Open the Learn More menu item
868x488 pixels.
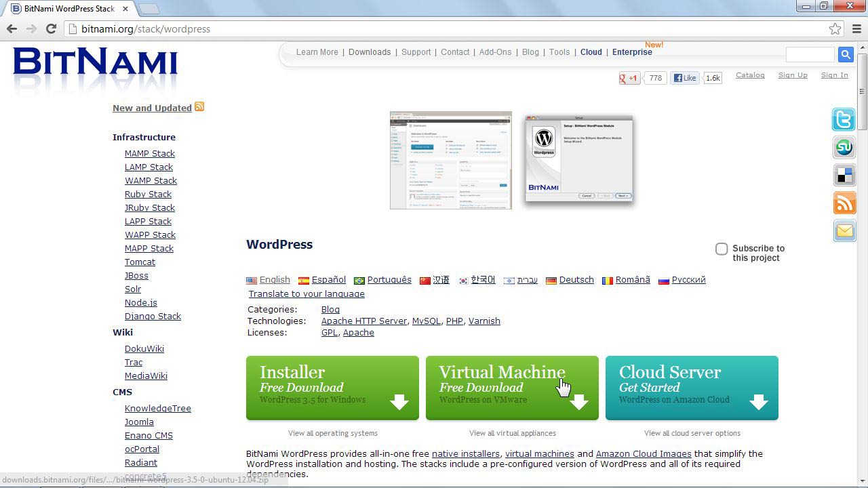pyautogui.click(x=317, y=52)
